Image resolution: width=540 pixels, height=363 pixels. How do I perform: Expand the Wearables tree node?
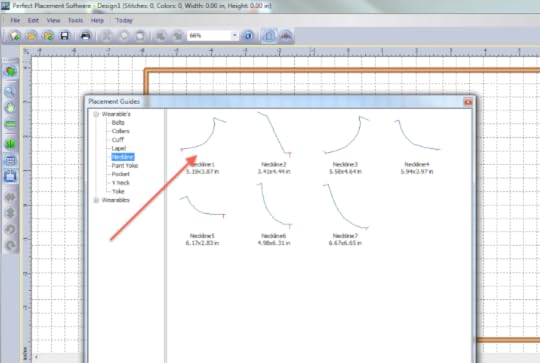pos(96,200)
